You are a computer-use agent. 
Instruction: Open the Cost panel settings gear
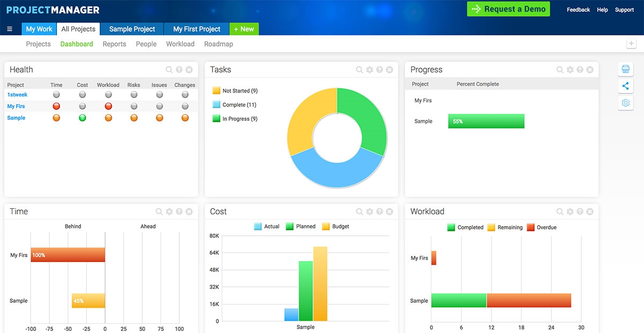click(370, 212)
